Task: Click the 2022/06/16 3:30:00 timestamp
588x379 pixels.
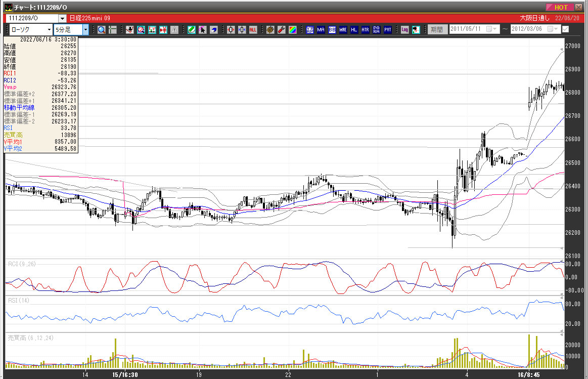Action: click(x=48, y=39)
